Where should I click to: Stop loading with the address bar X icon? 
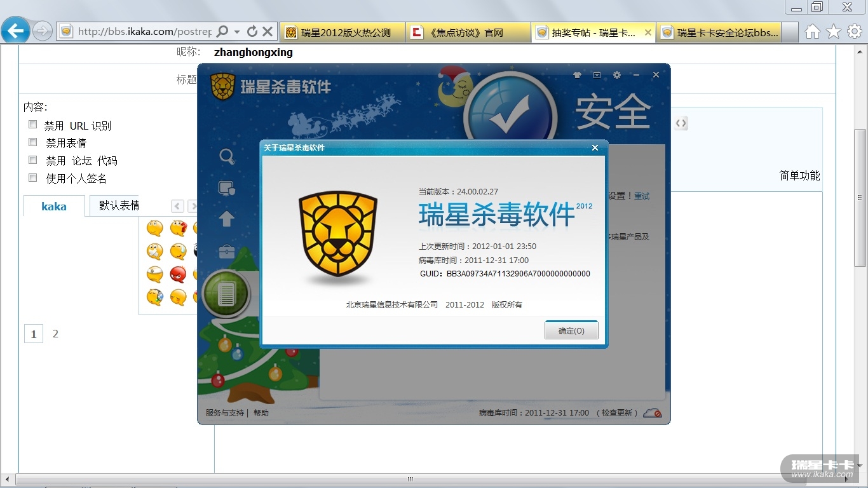click(268, 31)
